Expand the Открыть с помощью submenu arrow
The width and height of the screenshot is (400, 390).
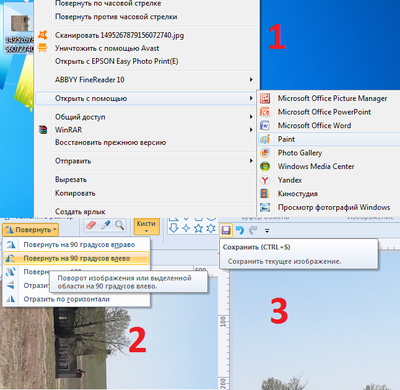point(251,98)
